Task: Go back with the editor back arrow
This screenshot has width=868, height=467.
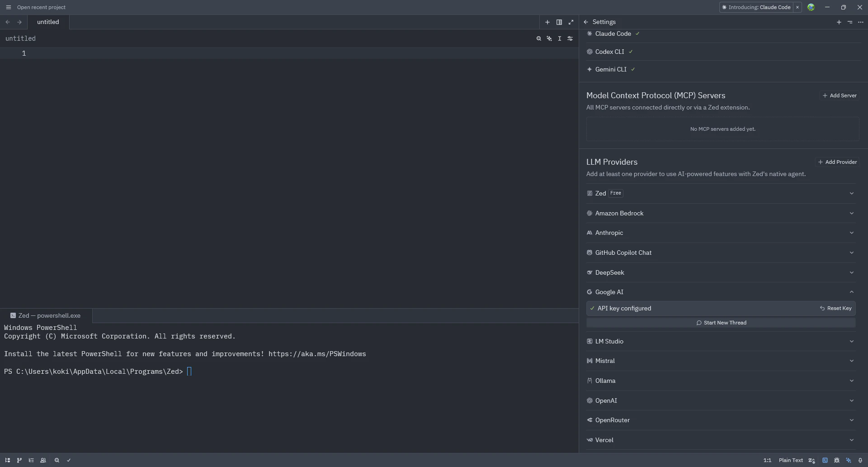Action: pos(8,22)
